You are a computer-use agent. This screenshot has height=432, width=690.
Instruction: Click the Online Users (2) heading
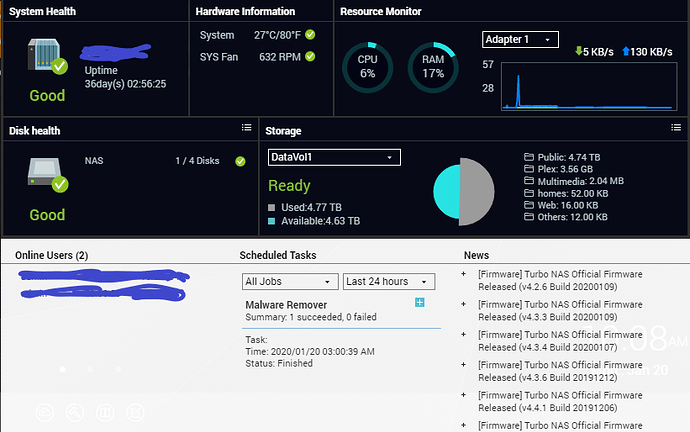click(51, 255)
